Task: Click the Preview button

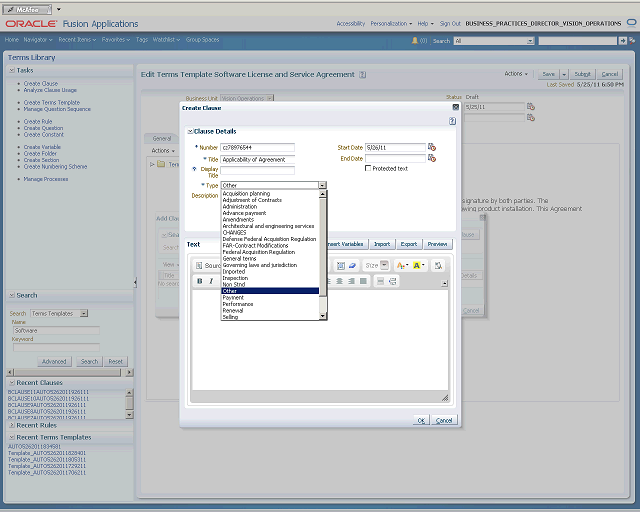Action: 437,244
